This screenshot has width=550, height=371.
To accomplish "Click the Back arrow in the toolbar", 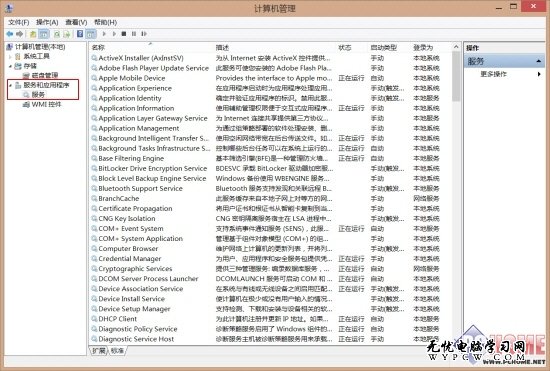I will tap(9, 34).
